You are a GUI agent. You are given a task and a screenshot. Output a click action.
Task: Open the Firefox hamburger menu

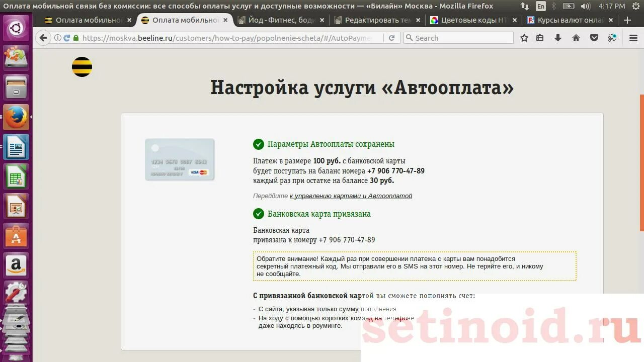click(x=633, y=38)
